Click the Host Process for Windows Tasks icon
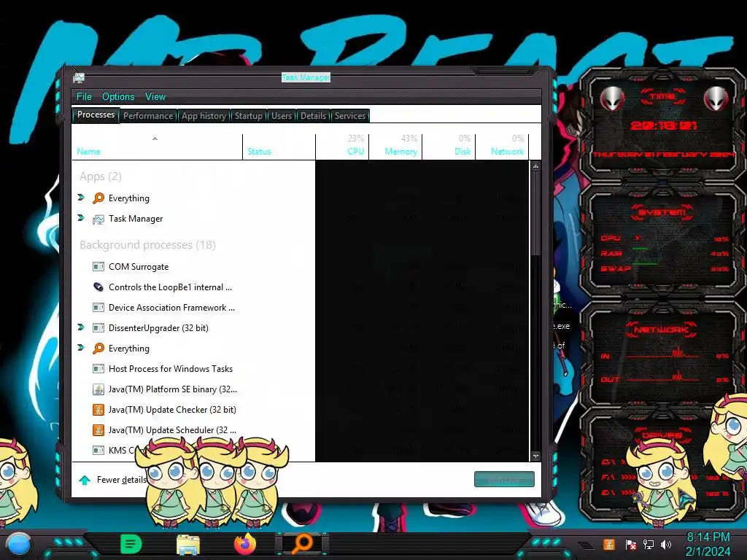This screenshot has width=747, height=560. 98,368
